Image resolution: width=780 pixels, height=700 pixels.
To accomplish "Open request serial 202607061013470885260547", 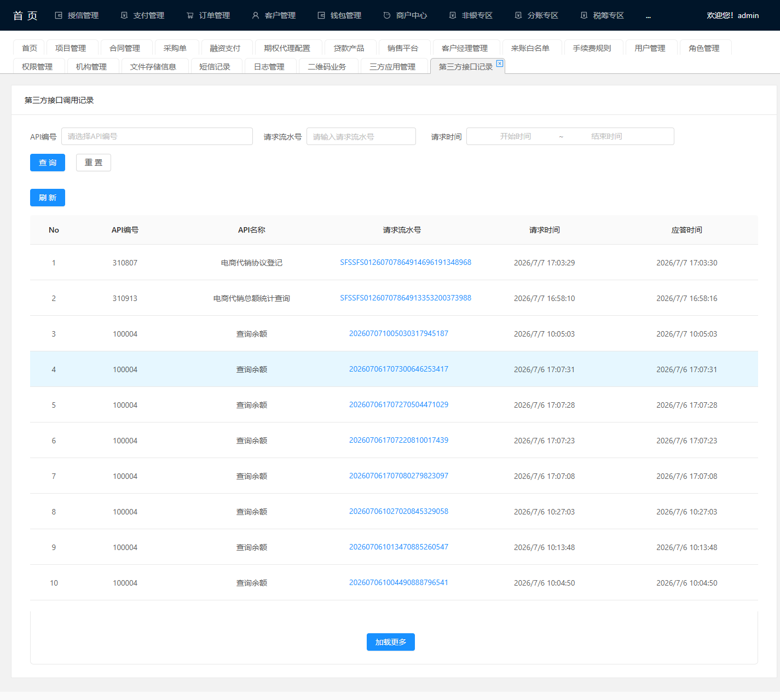I will pos(398,547).
